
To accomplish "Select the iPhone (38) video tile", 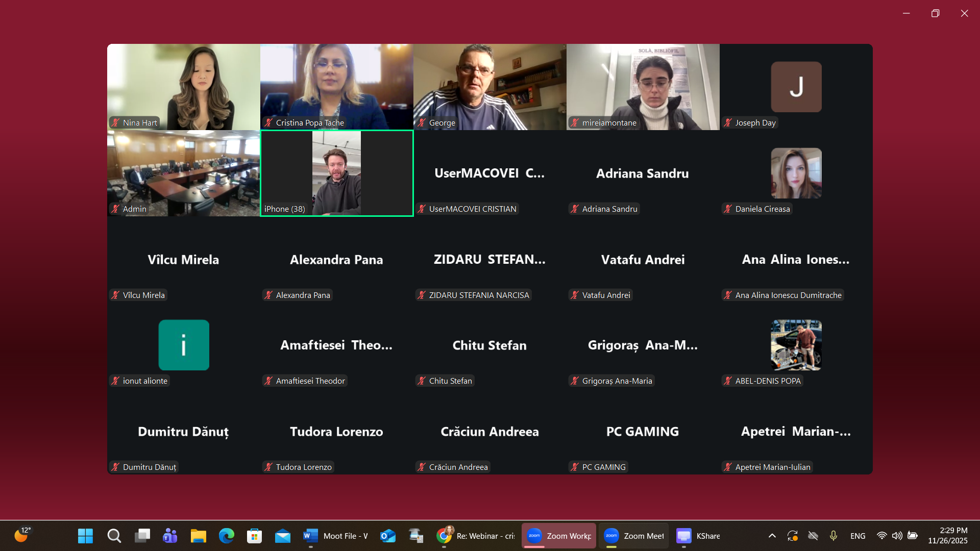I will click(x=337, y=173).
